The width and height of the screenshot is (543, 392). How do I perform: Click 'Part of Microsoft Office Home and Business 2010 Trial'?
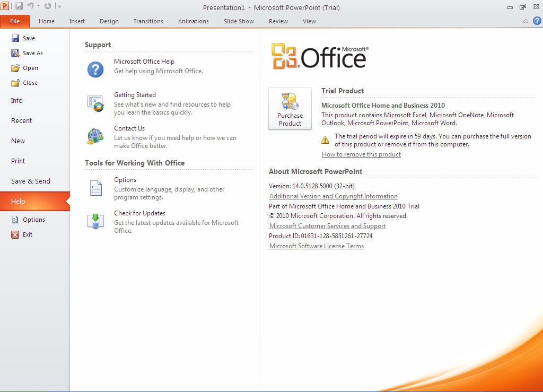pos(344,206)
